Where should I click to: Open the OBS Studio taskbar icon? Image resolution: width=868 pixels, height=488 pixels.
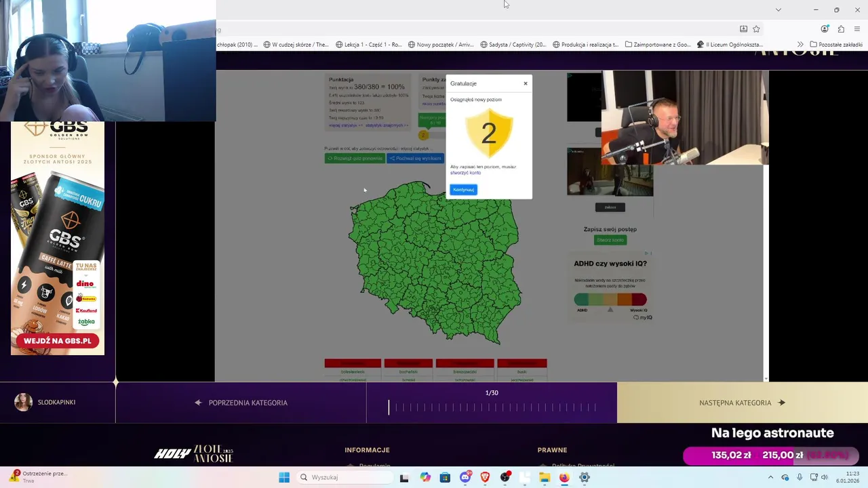[505, 477]
